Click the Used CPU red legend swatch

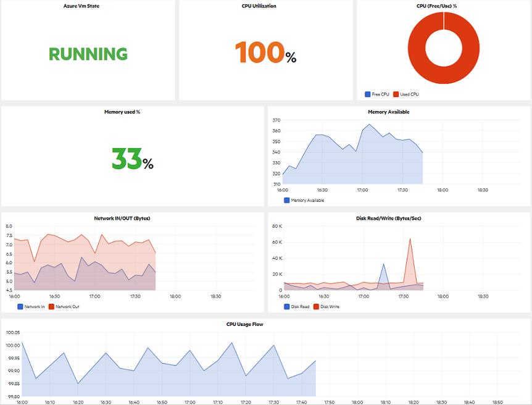tap(396, 94)
